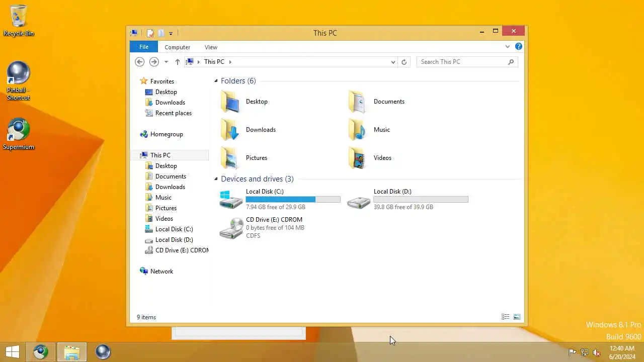Viewport: 644px width, 362px height.
Task: Open the Desktop folder under Folders
Action: pyautogui.click(x=244, y=102)
